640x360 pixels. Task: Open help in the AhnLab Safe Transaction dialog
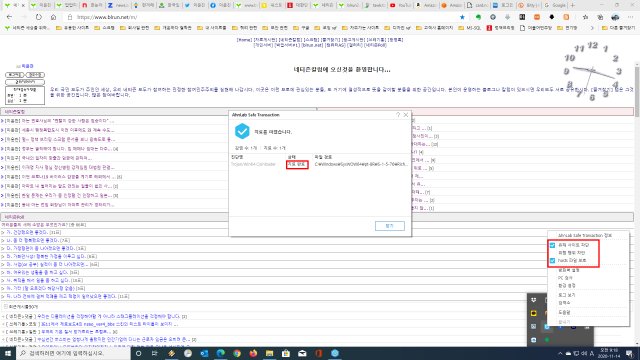[x=398, y=115]
